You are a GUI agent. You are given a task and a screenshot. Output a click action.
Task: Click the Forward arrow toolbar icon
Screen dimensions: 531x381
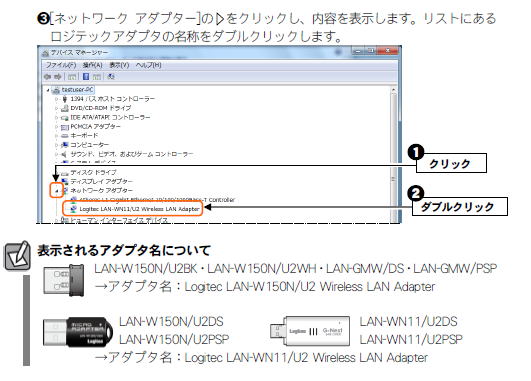click(58, 77)
